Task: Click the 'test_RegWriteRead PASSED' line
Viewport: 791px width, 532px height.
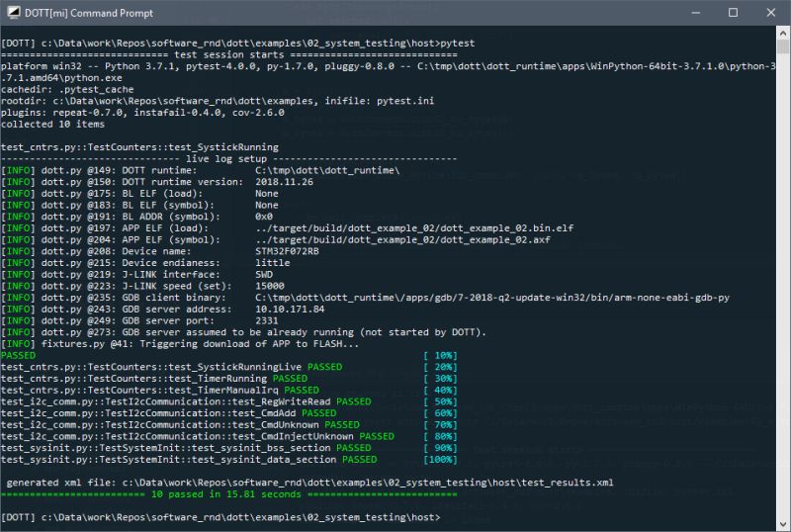Action: 186,402
